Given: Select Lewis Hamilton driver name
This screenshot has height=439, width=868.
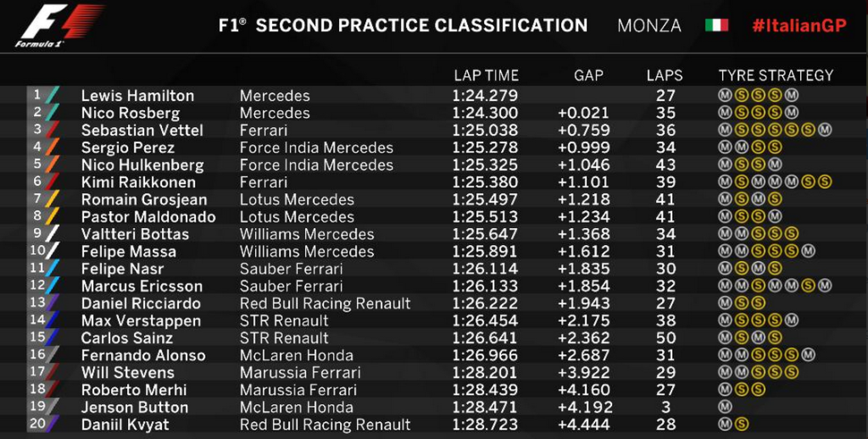Looking at the screenshot, I should tap(137, 96).
